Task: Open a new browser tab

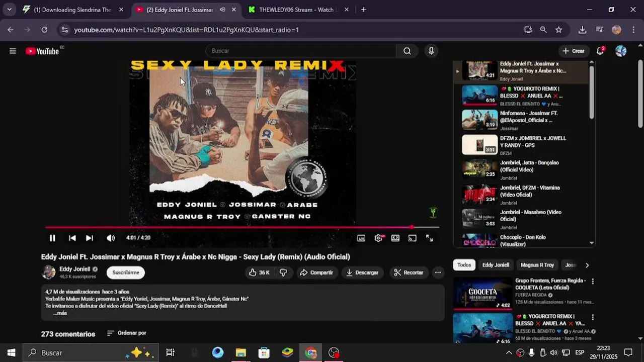Action: [x=363, y=10]
